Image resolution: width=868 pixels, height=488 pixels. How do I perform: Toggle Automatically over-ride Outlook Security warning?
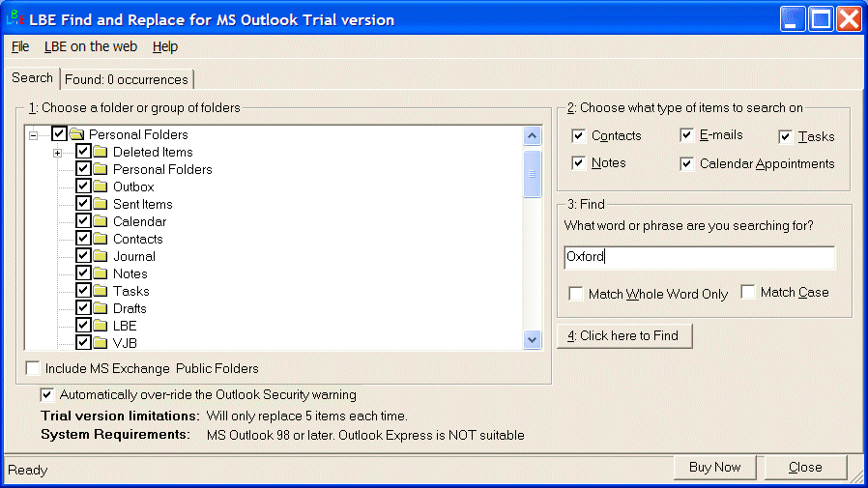(x=47, y=394)
